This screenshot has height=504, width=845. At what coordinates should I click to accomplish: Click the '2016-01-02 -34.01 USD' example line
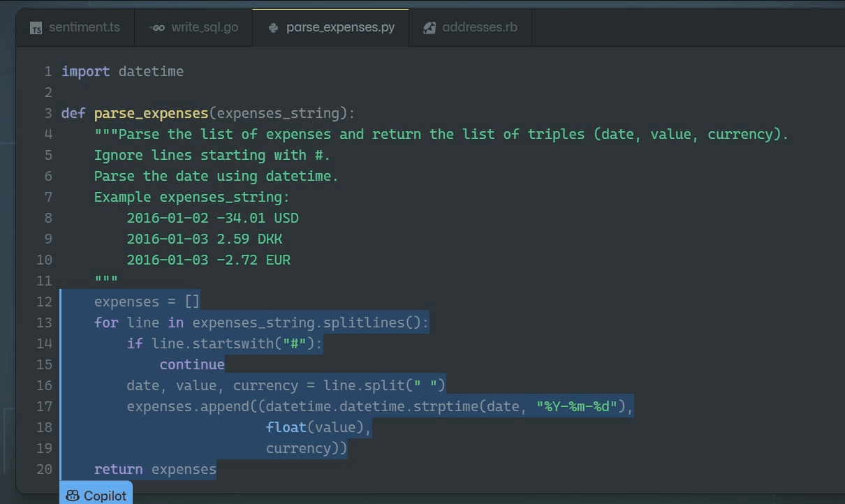point(213,218)
